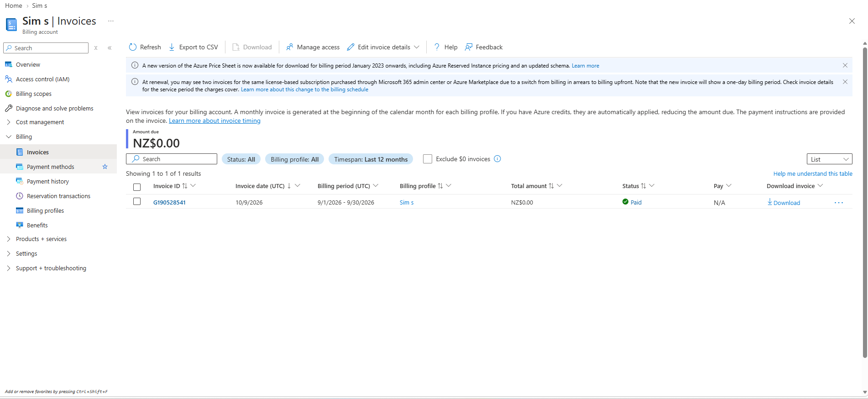Screen dimensions: 868x399
Task: Click the Edit invoice details pencil icon
Action: click(x=350, y=47)
